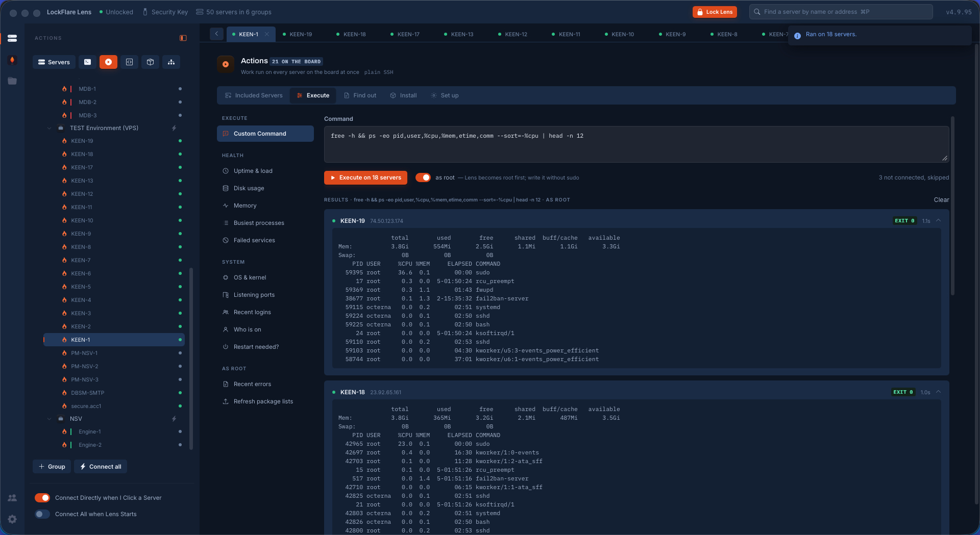Click the results pane scrollbar
This screenshot has height=535, width=980.
coord(952,206)
